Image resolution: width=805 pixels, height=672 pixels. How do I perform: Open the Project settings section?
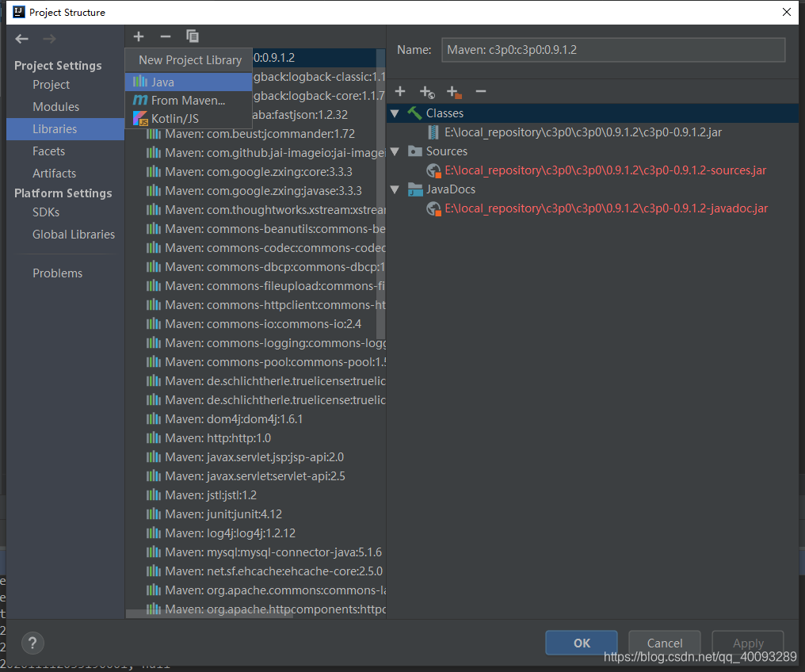click(51, 85)
